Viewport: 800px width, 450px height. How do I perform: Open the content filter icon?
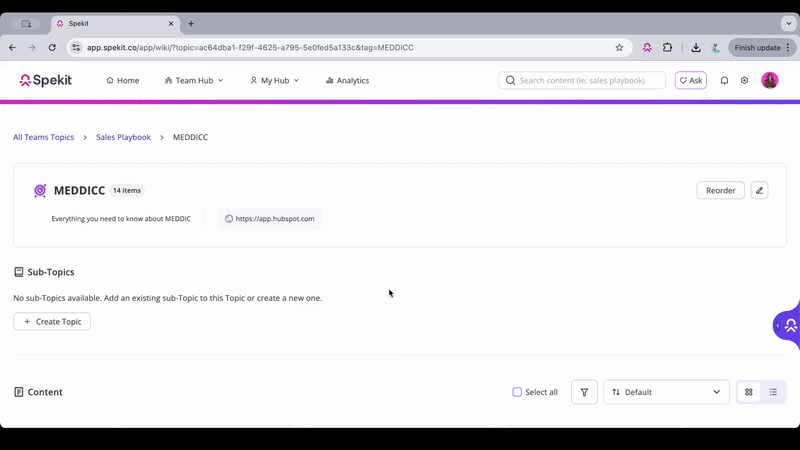[x=584, y=392]
